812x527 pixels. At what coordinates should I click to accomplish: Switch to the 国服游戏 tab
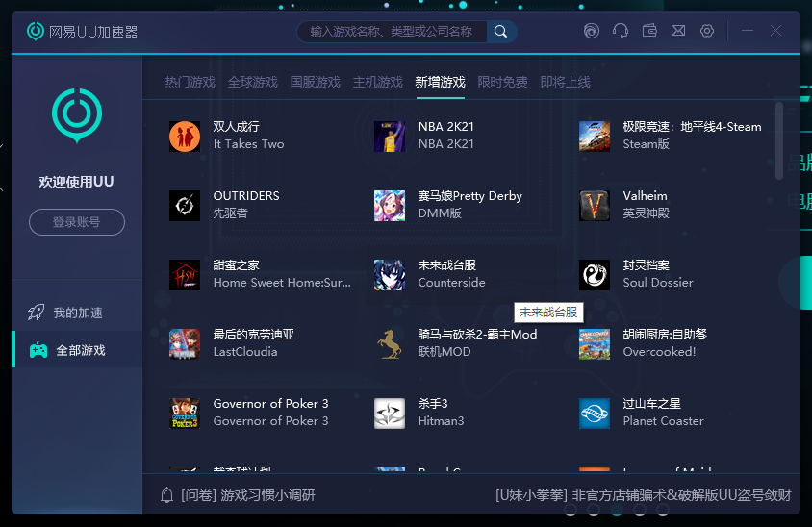(315, 82)
